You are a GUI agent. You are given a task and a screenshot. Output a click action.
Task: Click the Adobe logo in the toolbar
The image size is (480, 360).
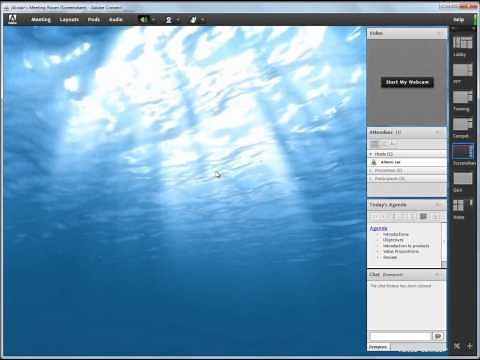(x=12, y=19)
